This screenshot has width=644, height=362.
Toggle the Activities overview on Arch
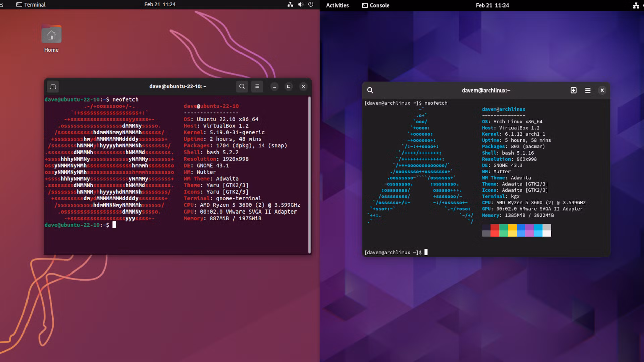[x=337, y=5]
